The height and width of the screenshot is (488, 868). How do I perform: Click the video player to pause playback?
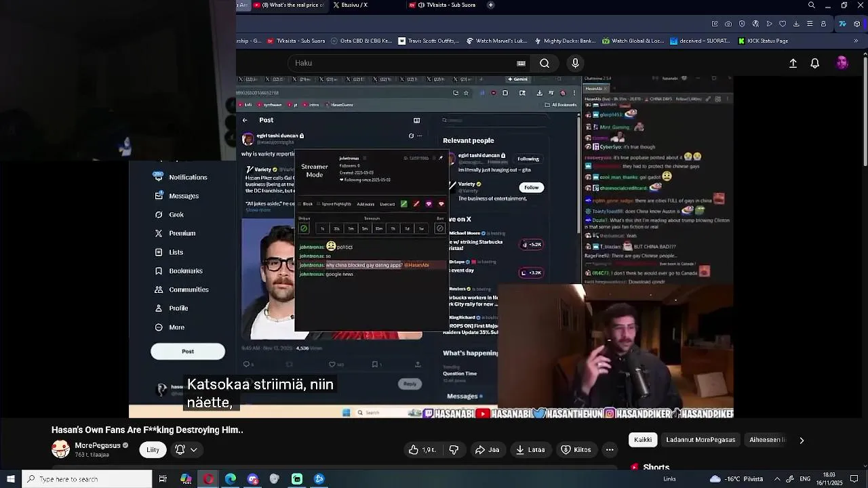pos(431,247)
